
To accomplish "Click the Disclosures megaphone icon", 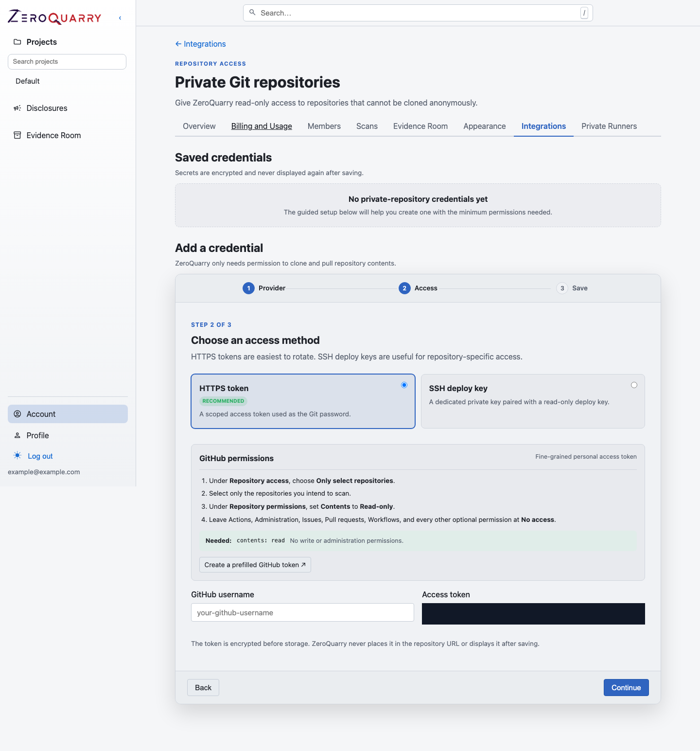I will tap(17, 108).
